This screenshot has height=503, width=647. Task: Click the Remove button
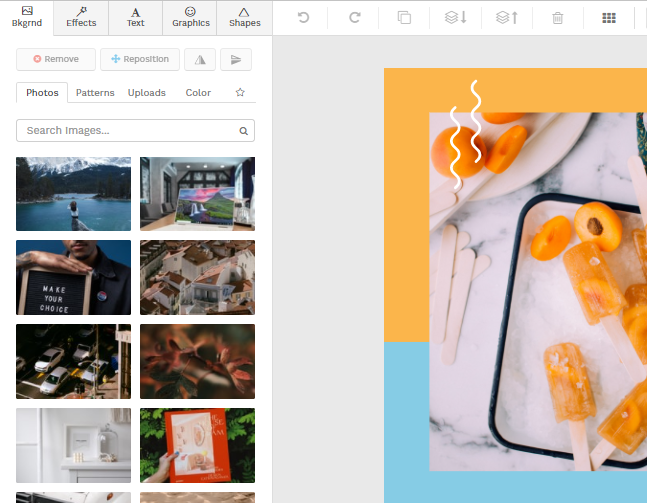point(56,60)
